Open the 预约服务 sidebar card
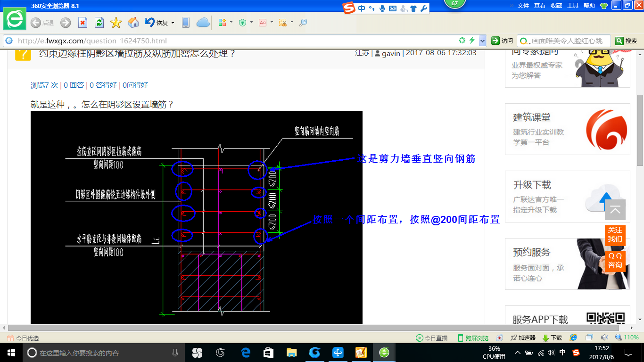The image size is (644, 362). click(568, 264)
